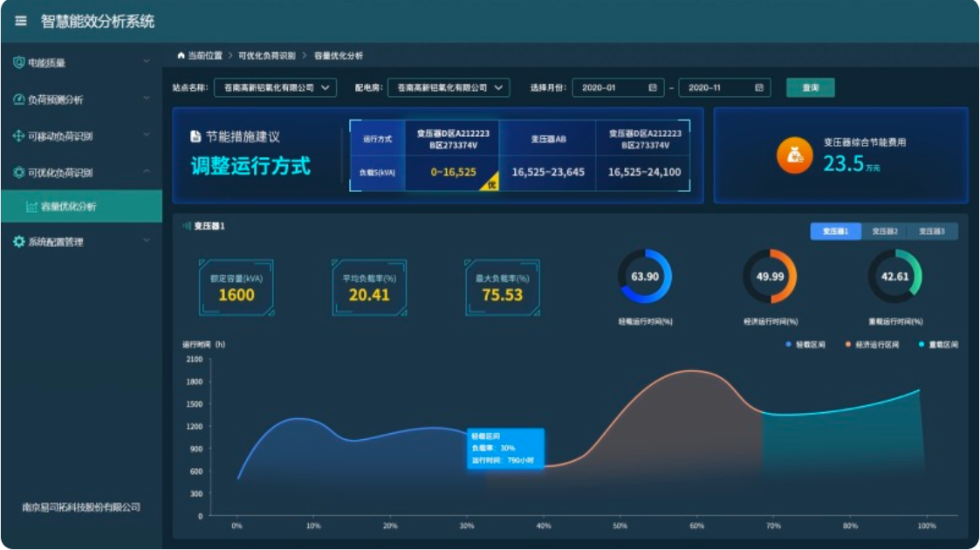Click the 平均负载率 20.41 card
The image size is (980, 550).
pos(369,287)
